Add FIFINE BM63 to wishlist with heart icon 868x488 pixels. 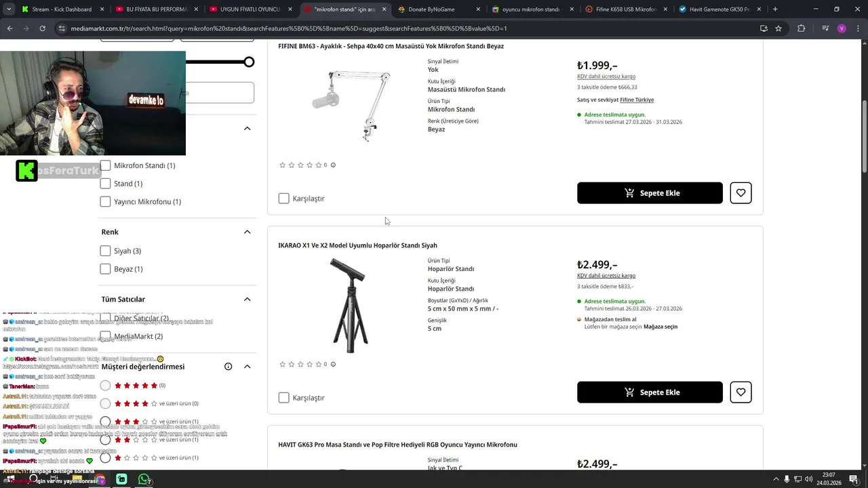tap(741, 193)
